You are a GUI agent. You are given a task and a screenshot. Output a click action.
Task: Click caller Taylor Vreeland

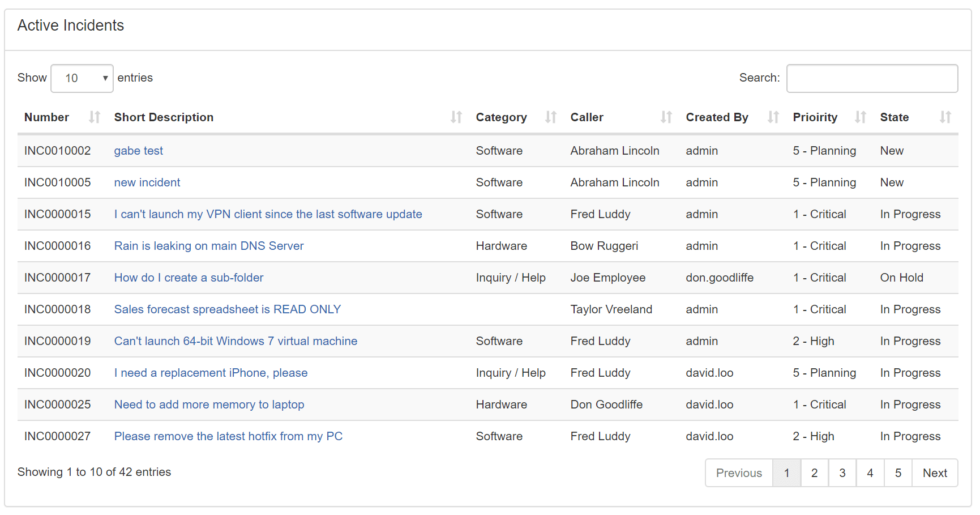click(x=611, y=309)
